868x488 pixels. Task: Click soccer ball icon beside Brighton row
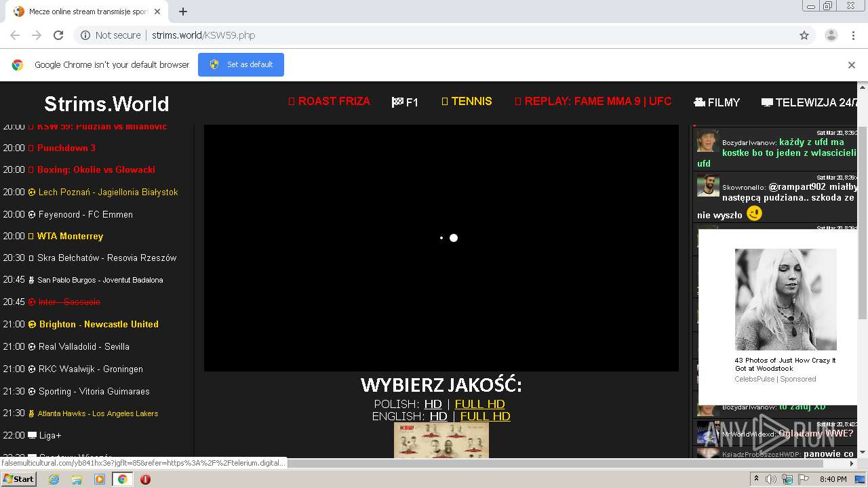coord(31,324)
